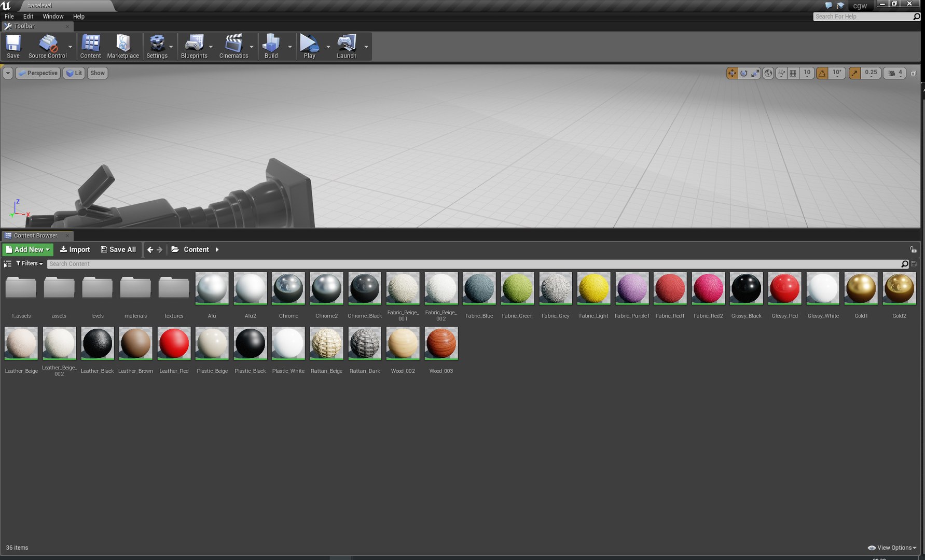Screen dimensions: 925x560
Task: Expand the View Options menu
Action: (x=892, y=548)
